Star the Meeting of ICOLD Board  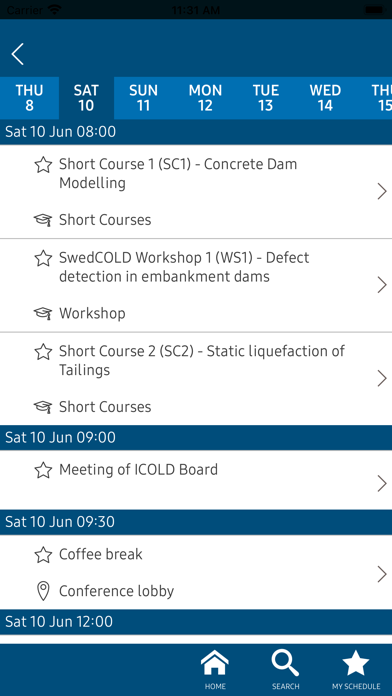point(43,470)
